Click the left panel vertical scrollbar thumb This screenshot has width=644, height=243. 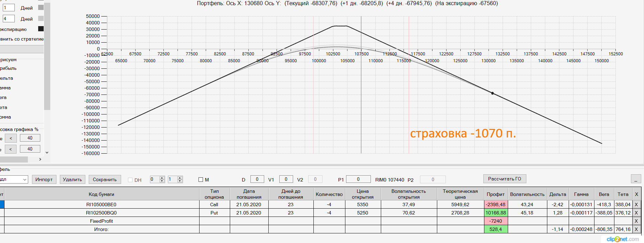click(47, 57)
